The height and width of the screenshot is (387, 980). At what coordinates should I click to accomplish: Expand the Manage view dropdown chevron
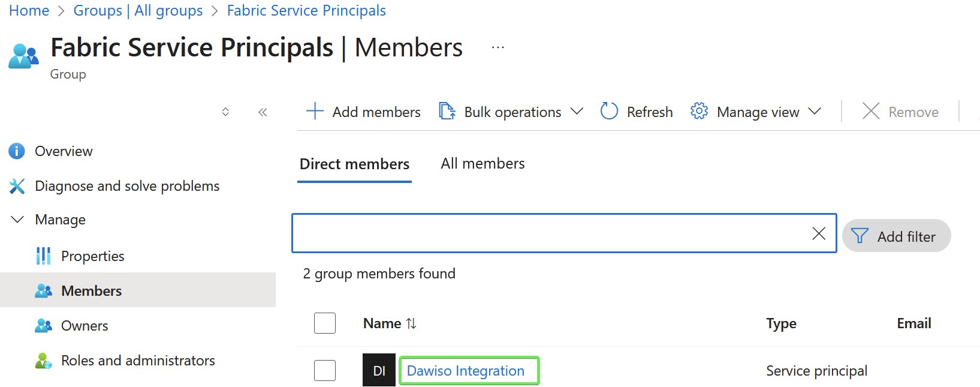(x=815, y=111)
